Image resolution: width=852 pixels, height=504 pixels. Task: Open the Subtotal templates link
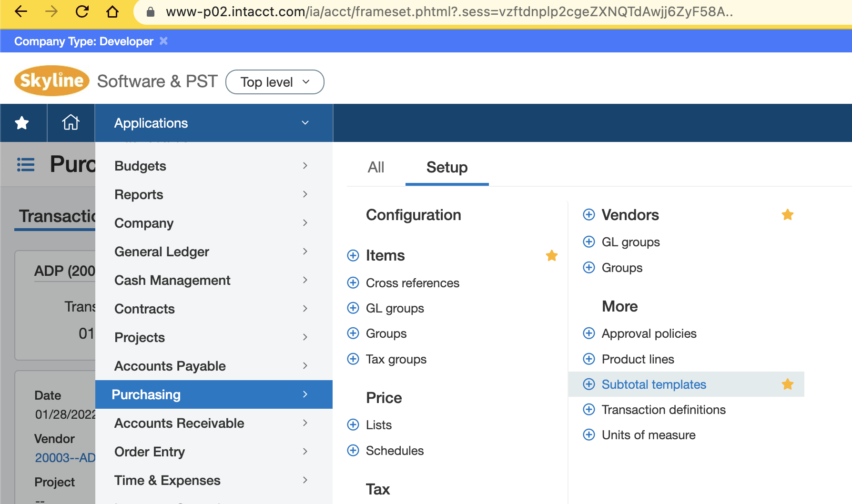(653, 384)
